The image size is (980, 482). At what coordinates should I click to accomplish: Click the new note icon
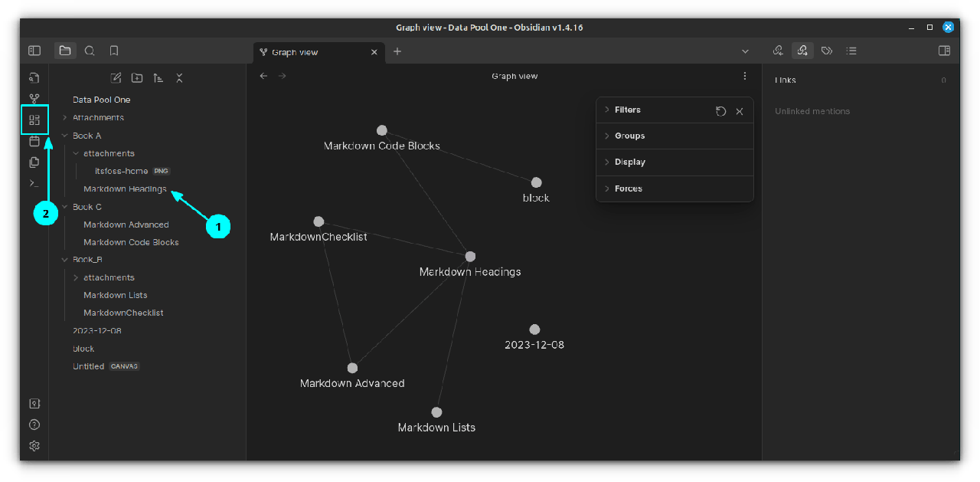(116, 77)
